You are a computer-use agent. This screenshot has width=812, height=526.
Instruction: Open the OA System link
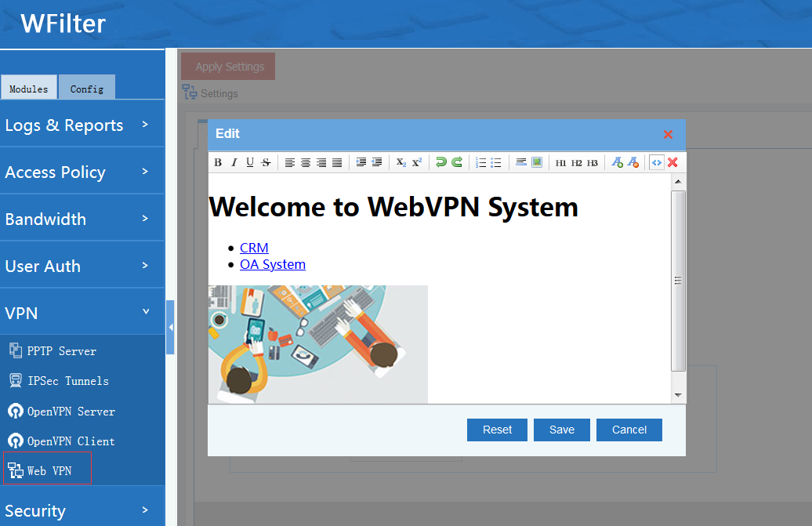click(273, 264)
